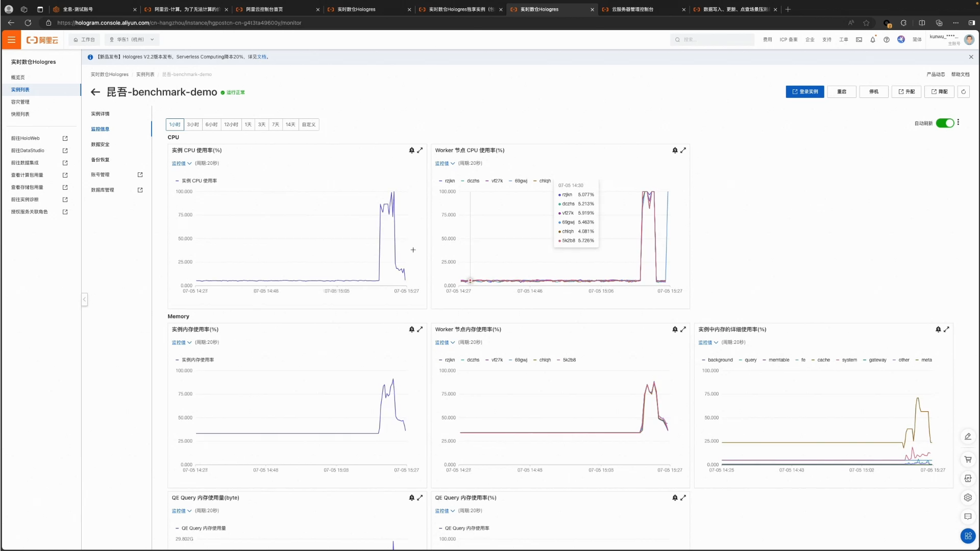Image resolution: width=980 pixels, height=551 pixels.
Task: Open 监控值 dropdown on 实例内存使用率 chart
Action: 181,343
